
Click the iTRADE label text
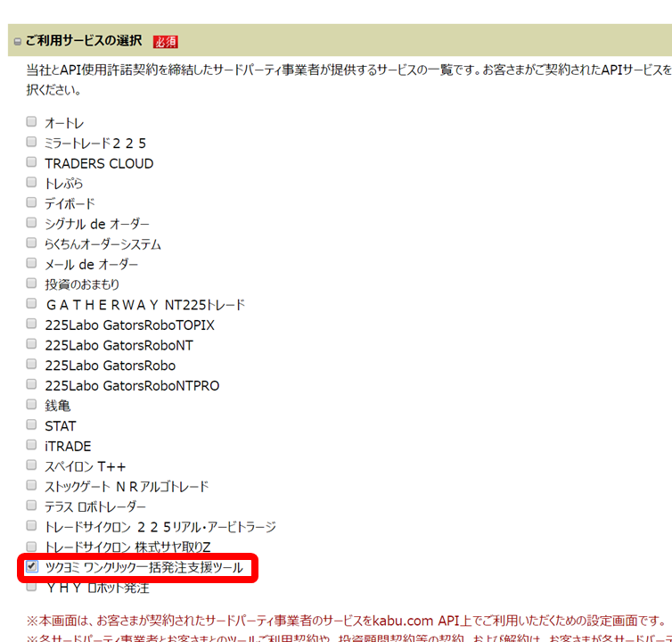pyautogui.click(x=68, y=447)
